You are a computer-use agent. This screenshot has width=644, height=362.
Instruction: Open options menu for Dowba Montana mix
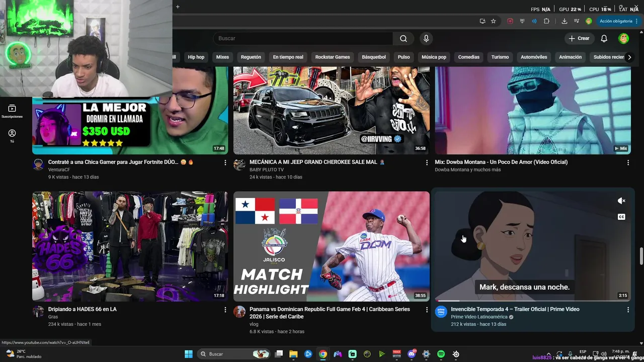point(628,163)
